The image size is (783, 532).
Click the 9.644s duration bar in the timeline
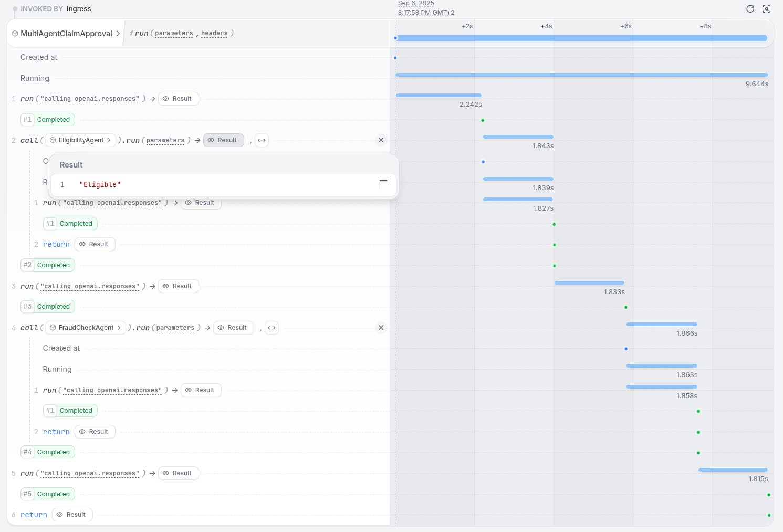pyautogui.click(x=582, y=75)
